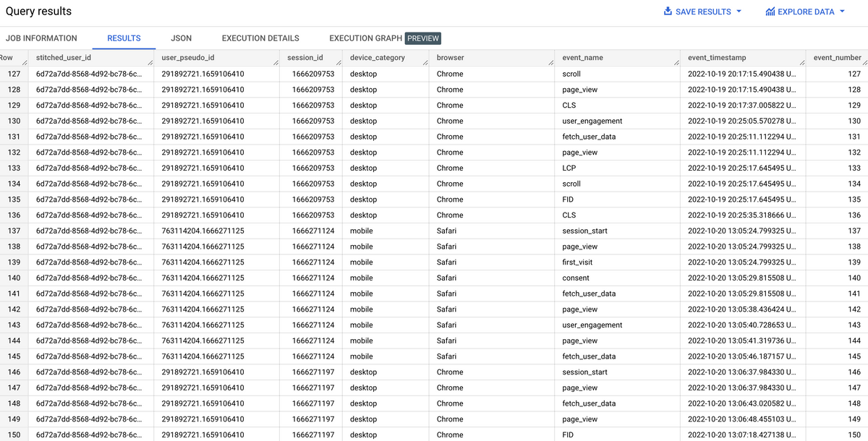
Task: Switch to the JSON tab
Action: 181,38
